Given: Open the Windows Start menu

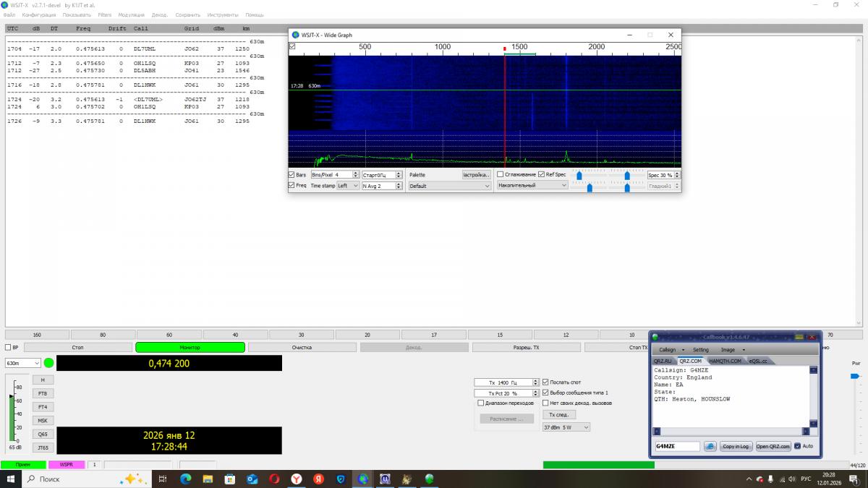Looking at the screenshot, I should tap(11, 479).
